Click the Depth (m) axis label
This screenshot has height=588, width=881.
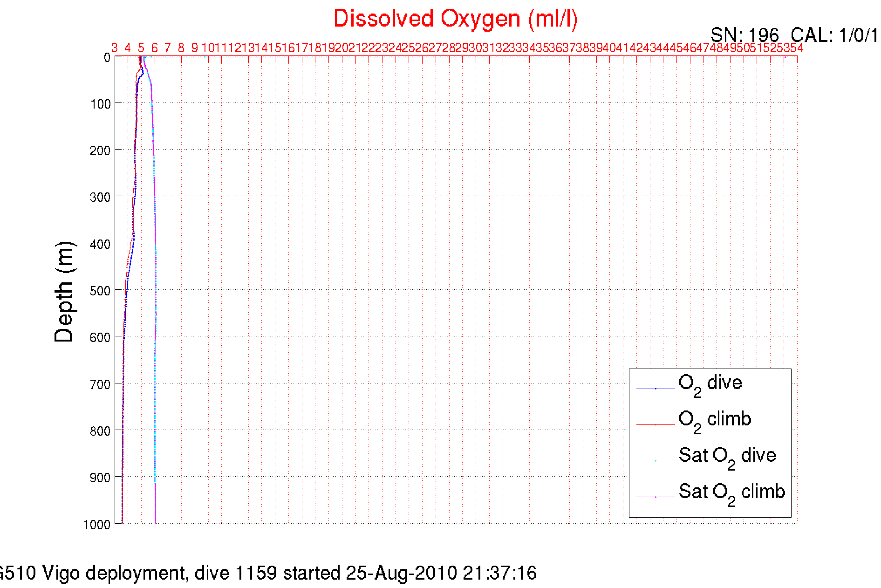tap(64, 292)
